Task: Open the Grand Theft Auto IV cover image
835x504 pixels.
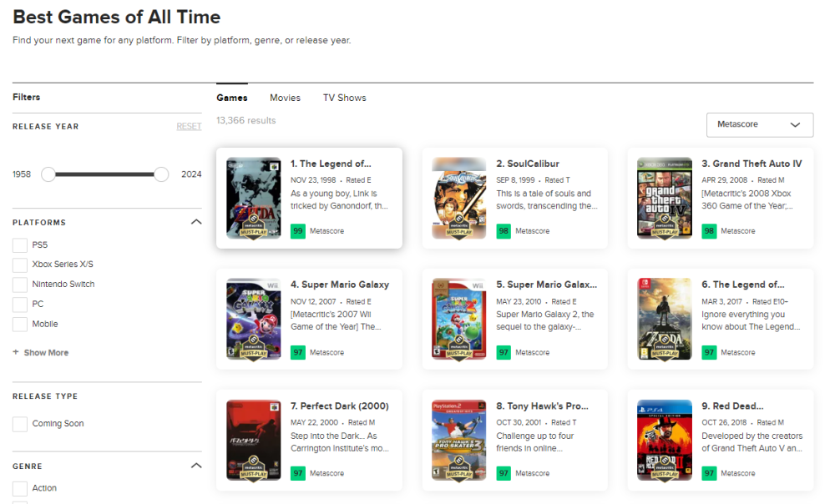Action: pos(664,198)
